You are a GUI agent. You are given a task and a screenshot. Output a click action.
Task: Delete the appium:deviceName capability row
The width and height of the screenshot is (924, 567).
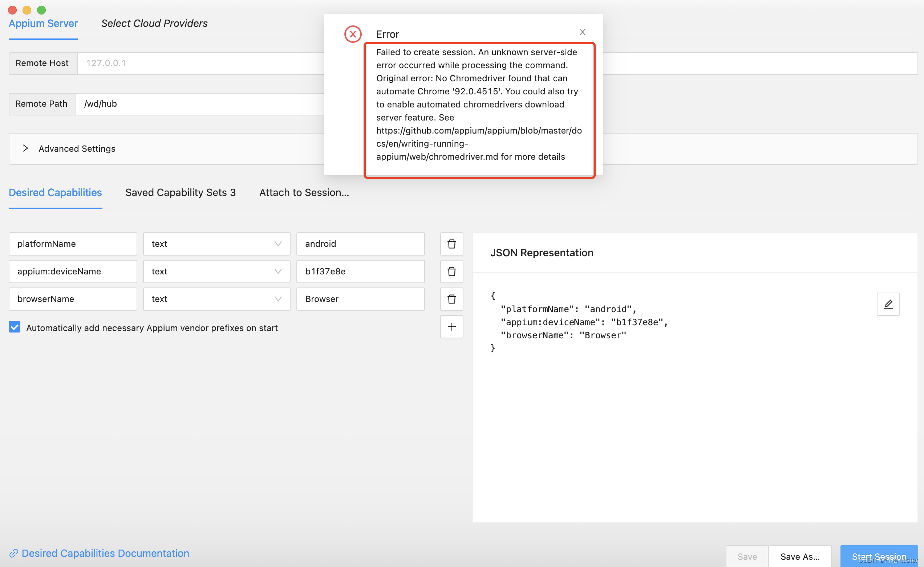click(x=451, y=271)
